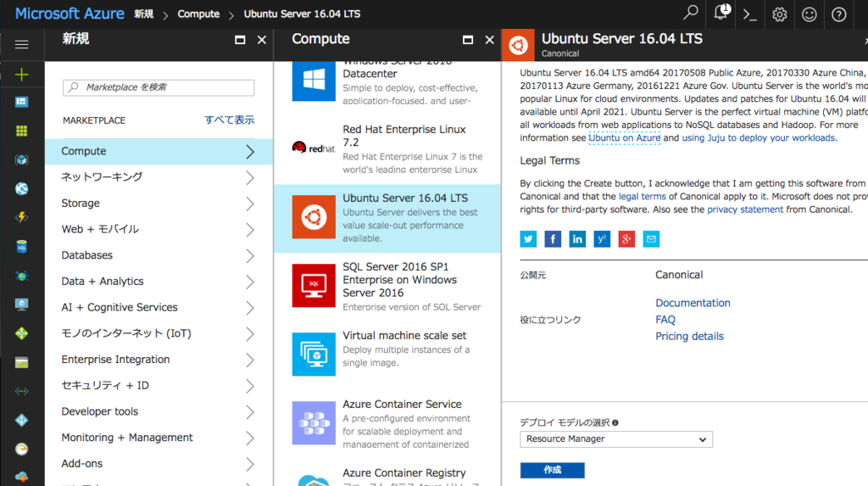868x486 pixels.
Task: Open SQL databases icon in sidebar
Action: pos(21,247)
